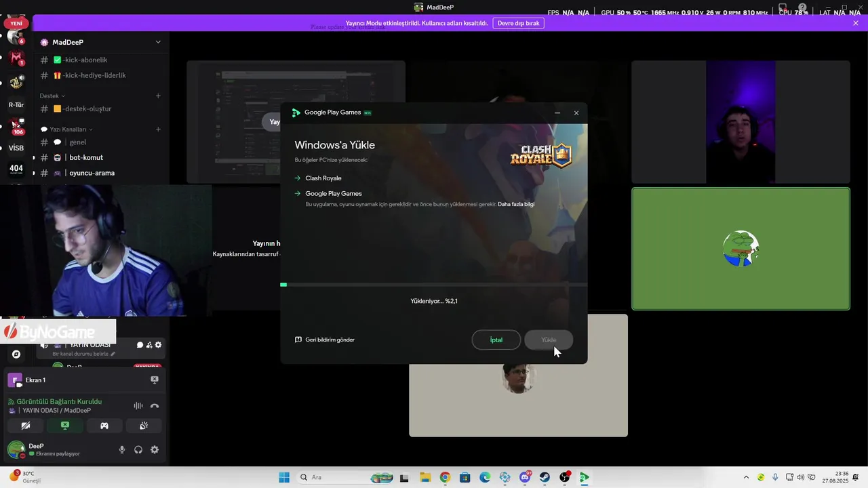This screenshot has width=868, height=488.
Task: Click the Clash Royale logo image
Action: coord(541,155)
